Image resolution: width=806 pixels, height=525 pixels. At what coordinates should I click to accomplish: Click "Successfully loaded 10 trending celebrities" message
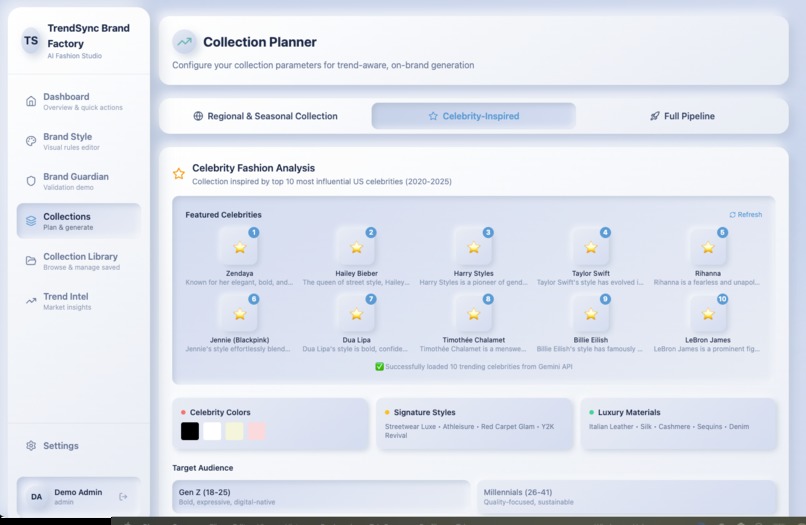tap(473, 367)
